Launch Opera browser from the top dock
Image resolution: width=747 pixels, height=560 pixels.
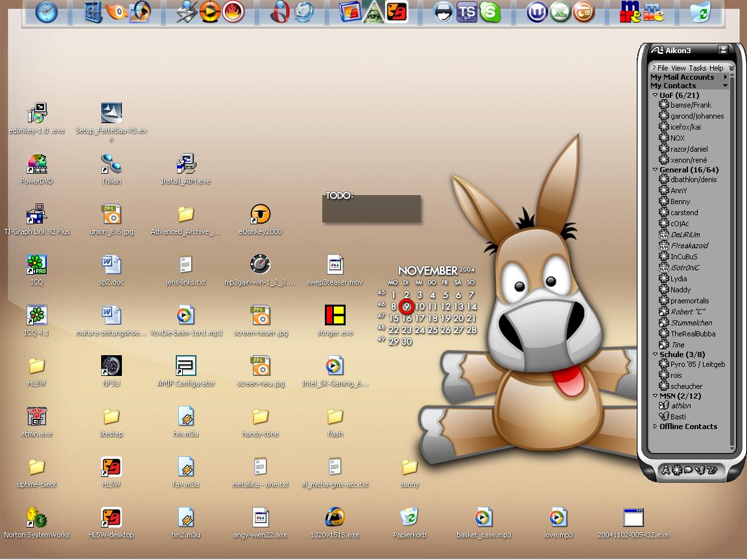[x=279, y=12]
